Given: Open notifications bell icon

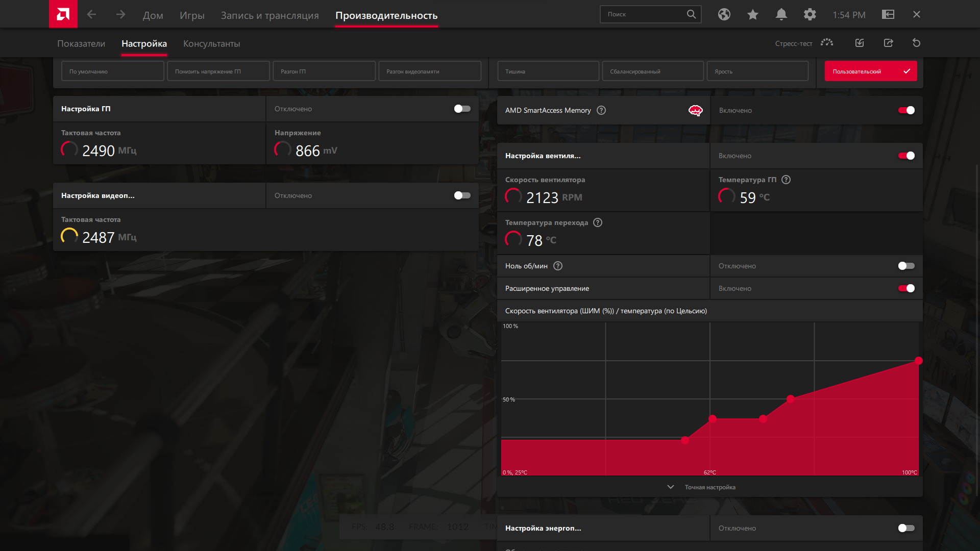Looking at the screenshot, I should (781, 15).
